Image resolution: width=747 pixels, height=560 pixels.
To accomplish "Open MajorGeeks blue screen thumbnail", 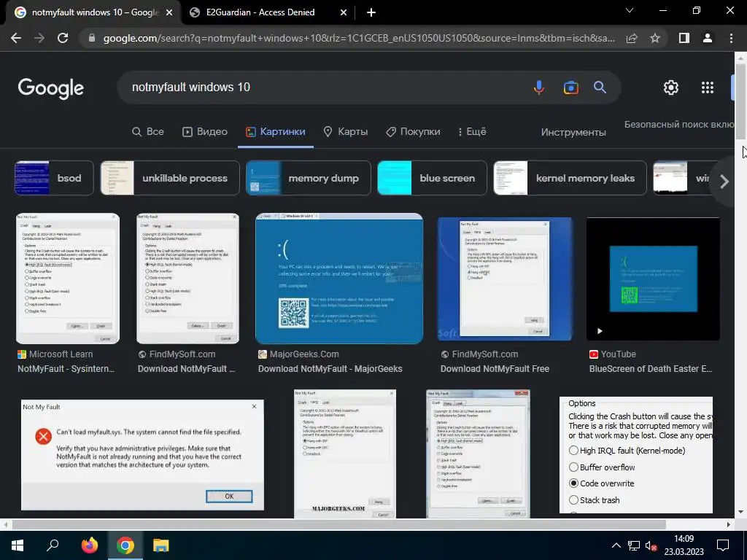I will [x=339, y=279].
